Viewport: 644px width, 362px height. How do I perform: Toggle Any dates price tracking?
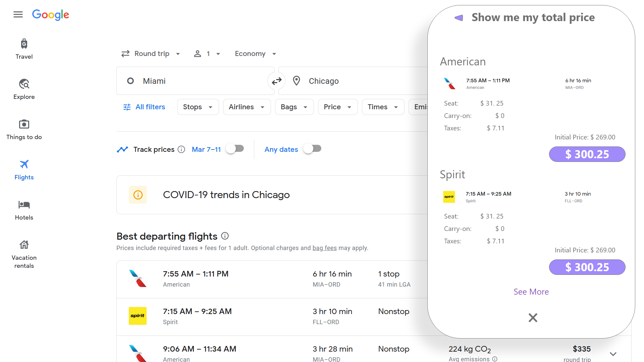pyautogui.click(x=312, y=149)
